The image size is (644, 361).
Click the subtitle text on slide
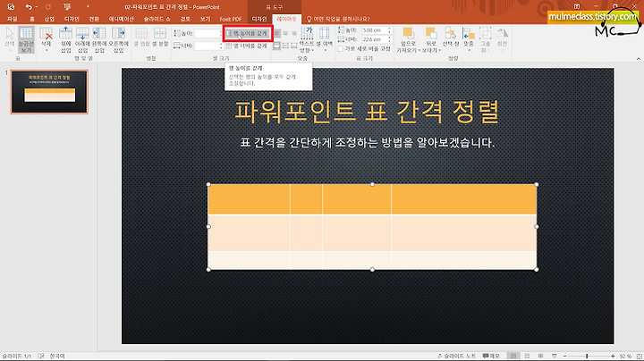tap(368, 143)
